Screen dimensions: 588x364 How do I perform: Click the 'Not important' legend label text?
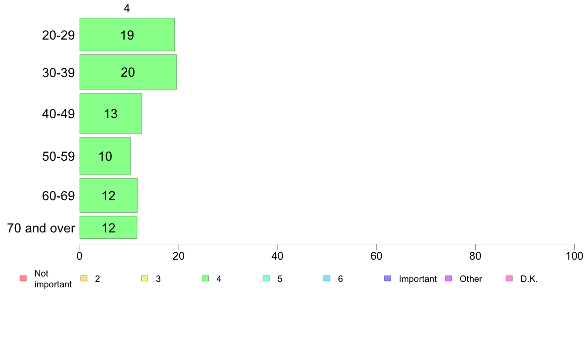(x=53, y=279)
